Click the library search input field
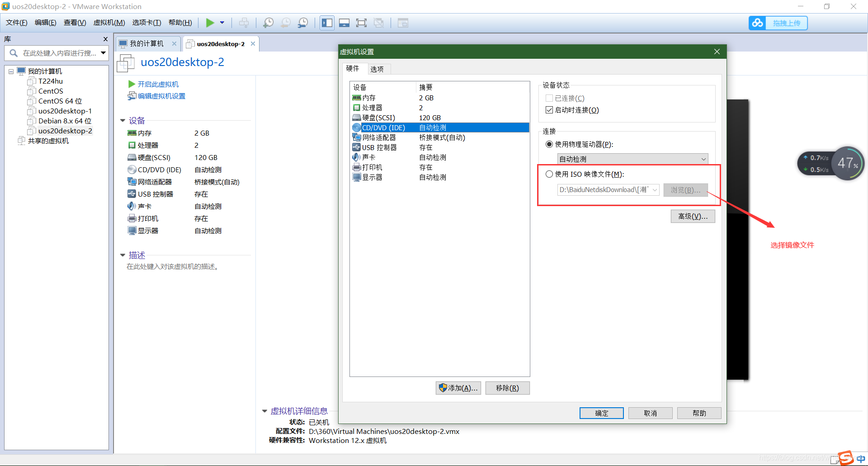 56,53
